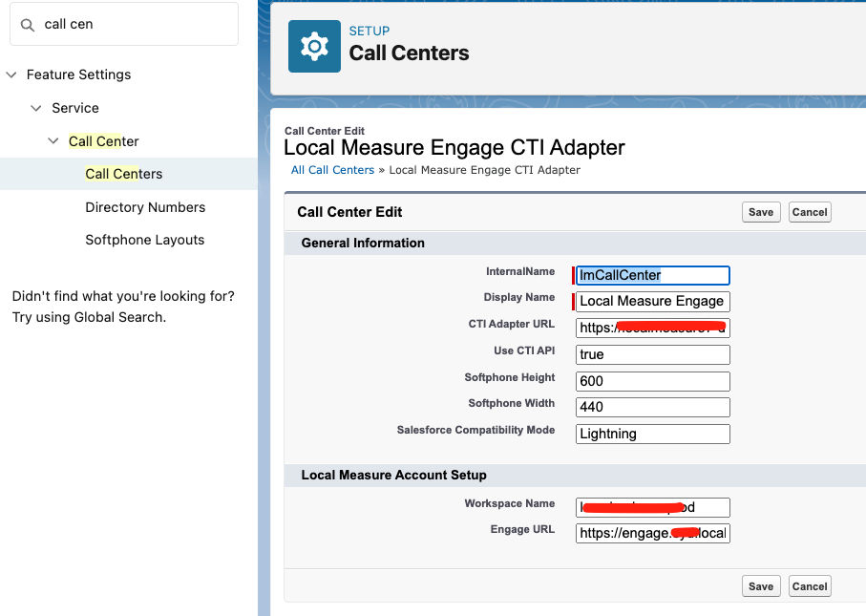The width and height of the screenshot is (866, 616).
Task: Click the Quick Find search box
Action: coord(134,24)
